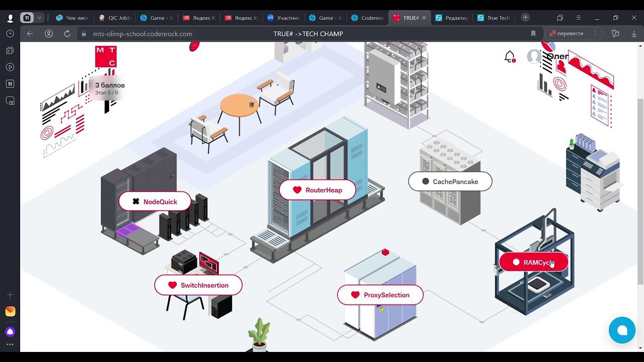This screenshot has height=362, width=644.
Task: Open the notifications bell
Action: click(510, 56)
